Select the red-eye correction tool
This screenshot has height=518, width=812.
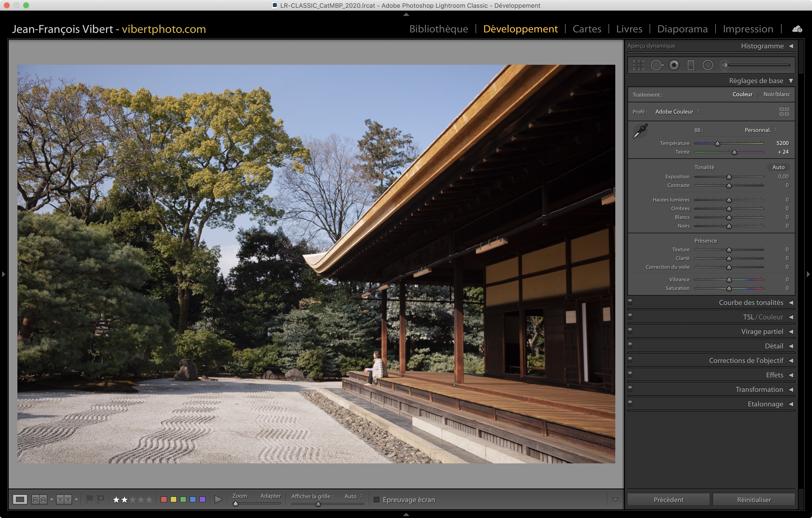click(x=674, y=65)
